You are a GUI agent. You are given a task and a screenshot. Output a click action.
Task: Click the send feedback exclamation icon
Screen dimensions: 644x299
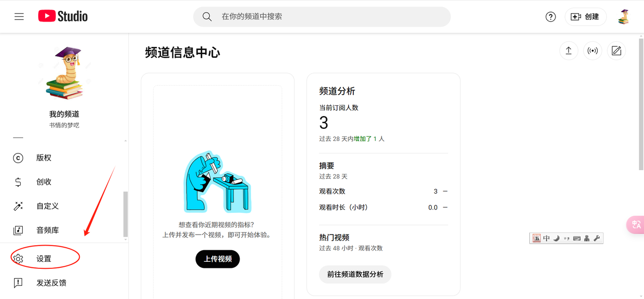pos(18,283)
